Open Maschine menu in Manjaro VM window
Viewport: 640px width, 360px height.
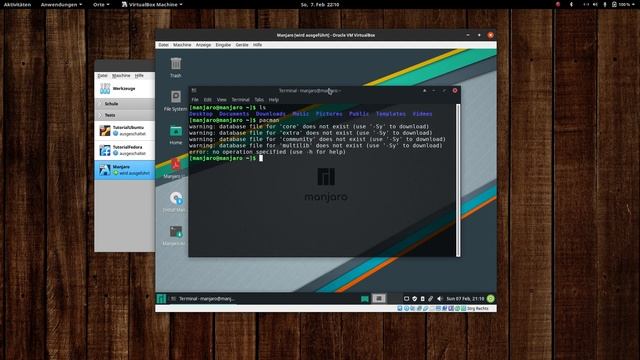[182, 45]
